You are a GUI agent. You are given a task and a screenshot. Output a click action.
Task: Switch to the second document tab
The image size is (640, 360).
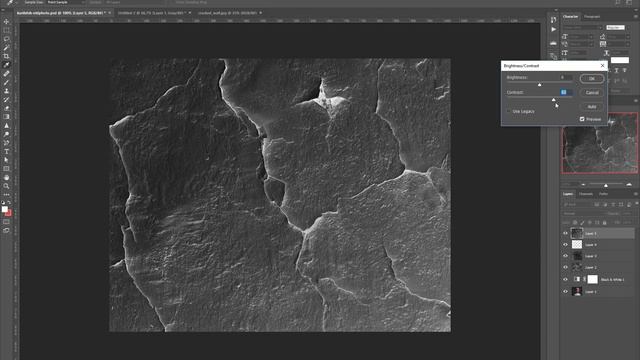(151, 13)
